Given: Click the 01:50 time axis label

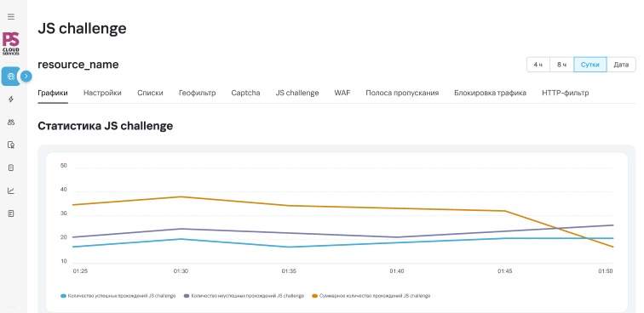Looking at the screenshot, I should tap(605, 271).
